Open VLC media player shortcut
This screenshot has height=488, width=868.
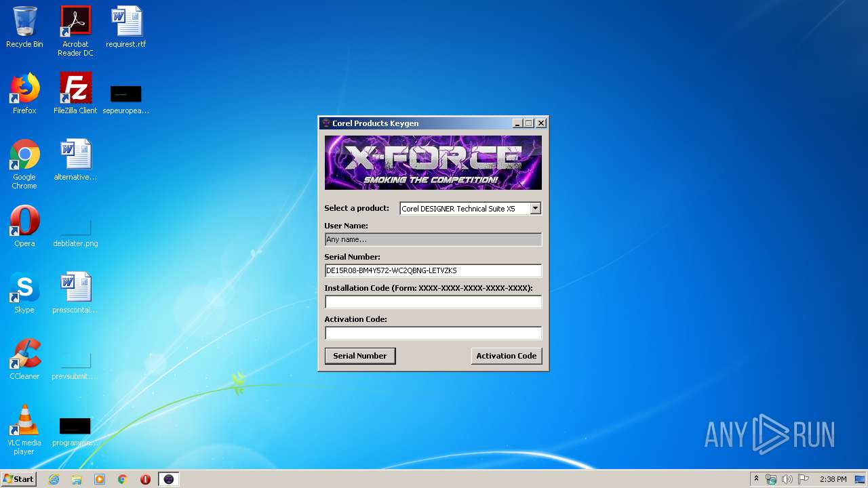(24, 430)
